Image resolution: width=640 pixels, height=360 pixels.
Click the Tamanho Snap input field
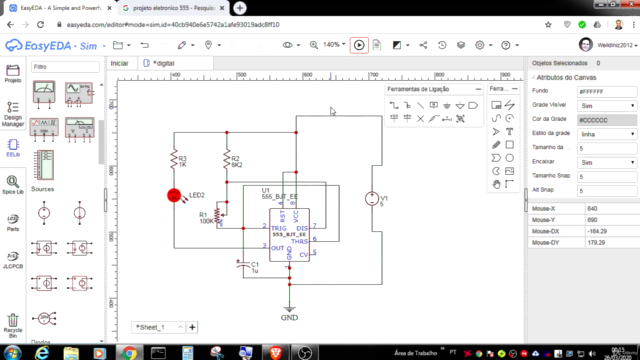click(x=607, y=176)
